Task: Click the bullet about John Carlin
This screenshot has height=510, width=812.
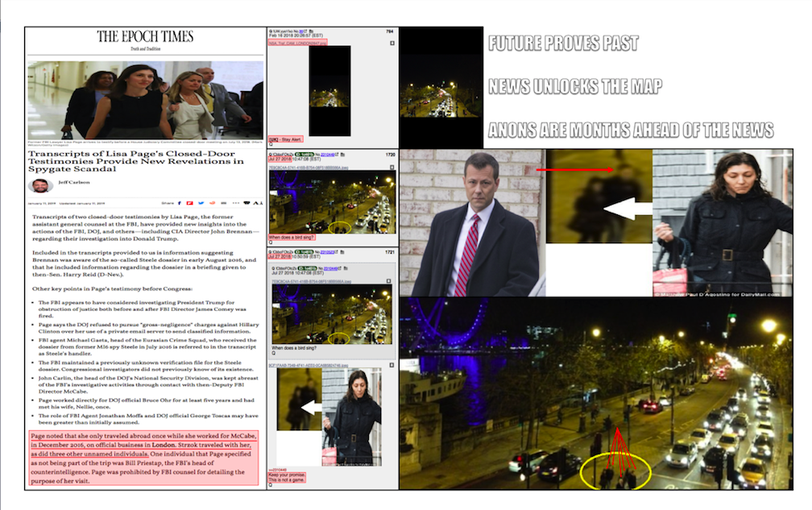Action: point(148,384)
